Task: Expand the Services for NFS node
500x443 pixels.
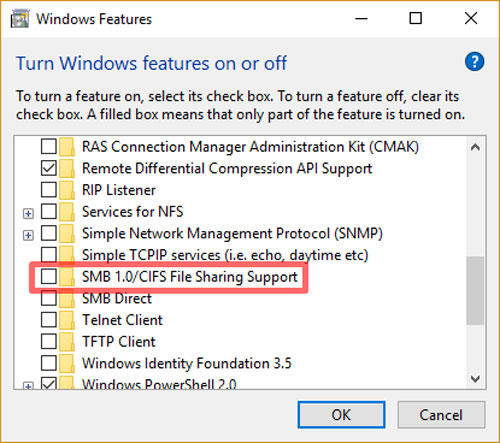Action: coord(28,213)
